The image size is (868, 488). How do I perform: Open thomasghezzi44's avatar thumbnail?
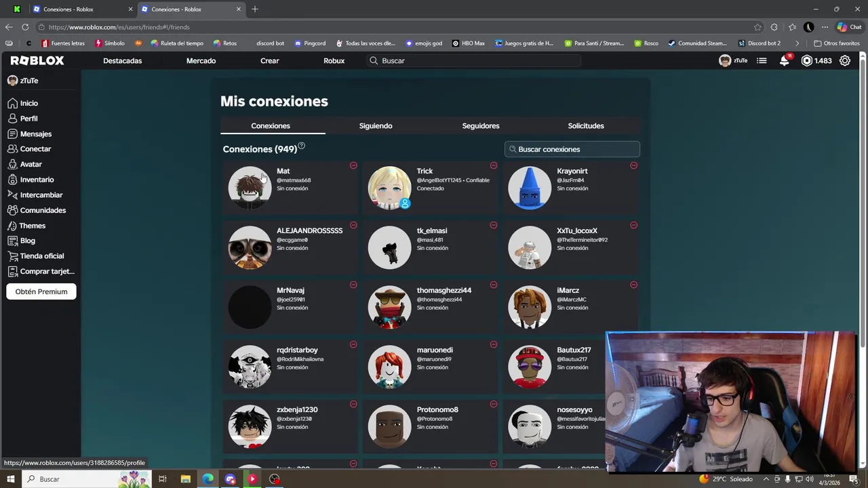click(389, 307)
